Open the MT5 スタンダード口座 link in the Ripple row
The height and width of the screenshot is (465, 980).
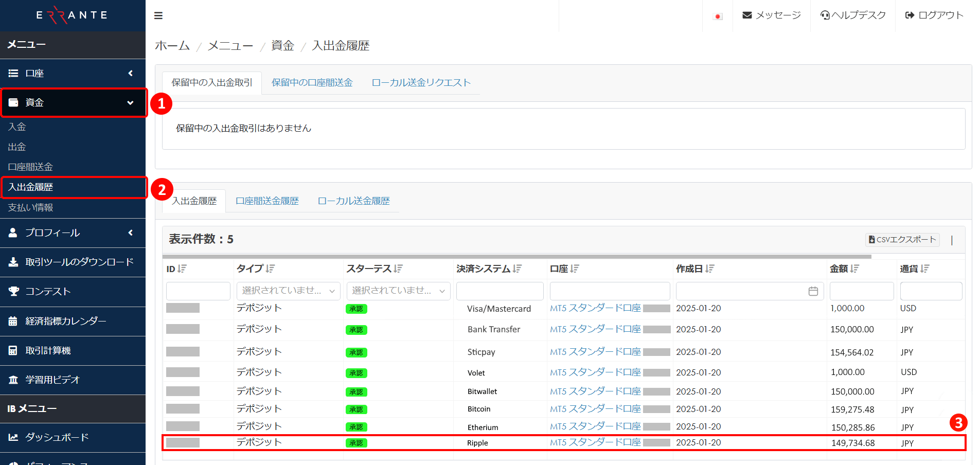point(595,442)
